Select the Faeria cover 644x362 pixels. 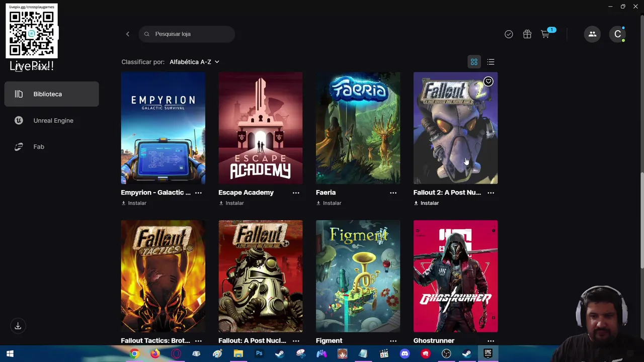coord(358,128)
